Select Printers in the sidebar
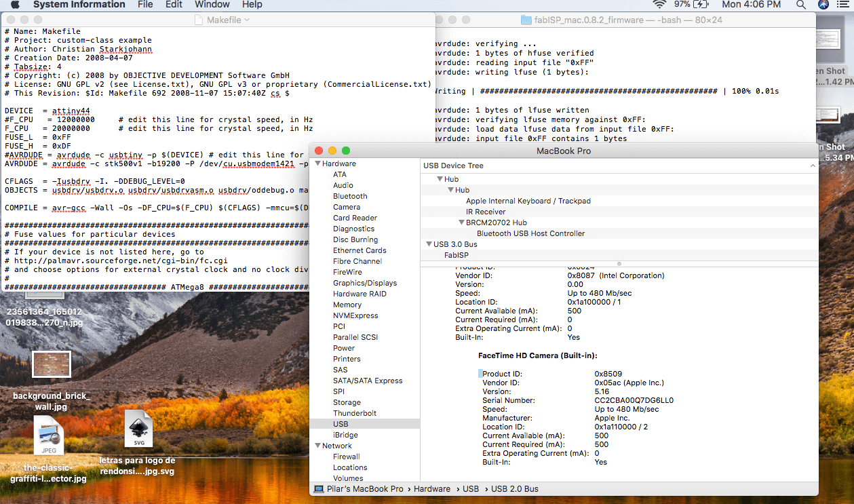 pos(347,359)
